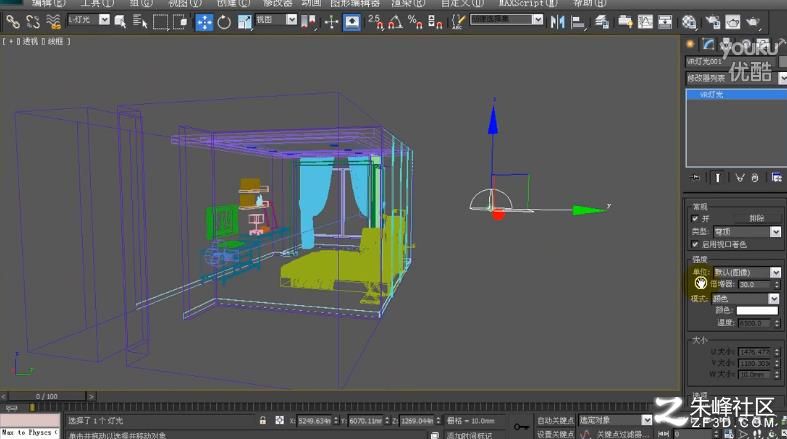Click Render Production teapot icon
The image size is (787, 439).
click(752, 22)
